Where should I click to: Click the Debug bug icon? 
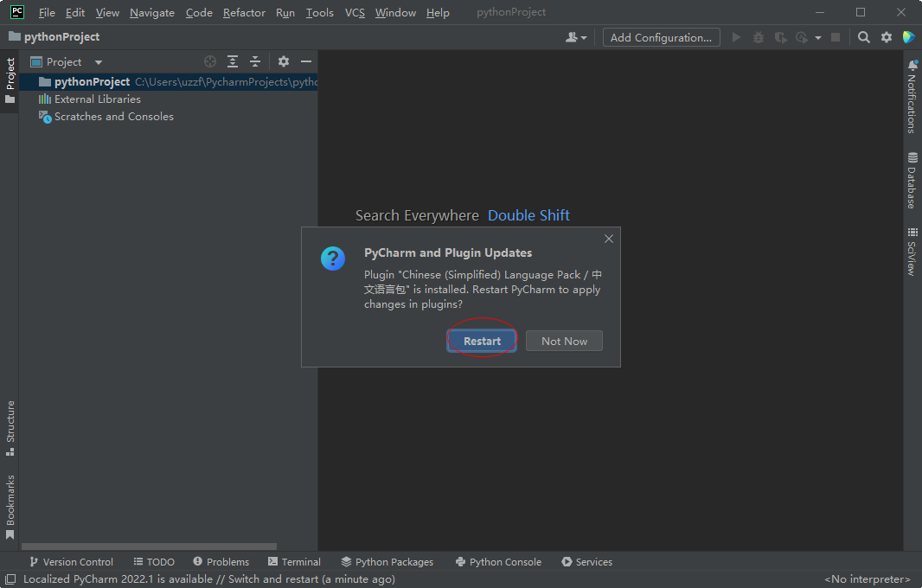(759, 38)
